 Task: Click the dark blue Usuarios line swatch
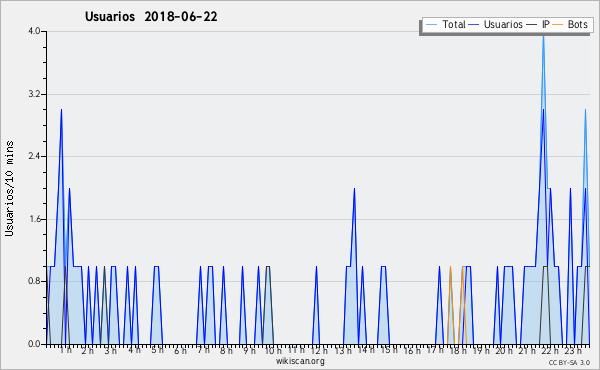(474, 24)
